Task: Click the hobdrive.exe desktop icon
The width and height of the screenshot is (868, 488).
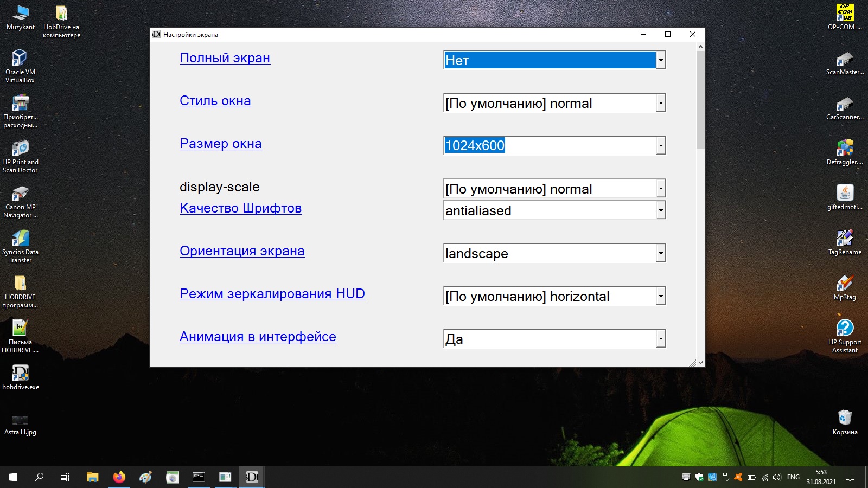Action: click(20, 374)
